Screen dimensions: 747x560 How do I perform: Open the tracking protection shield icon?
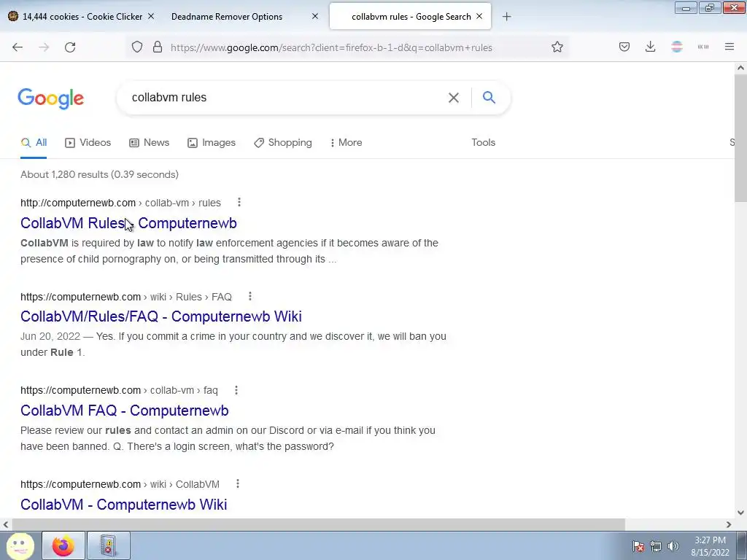coord(137,47)
